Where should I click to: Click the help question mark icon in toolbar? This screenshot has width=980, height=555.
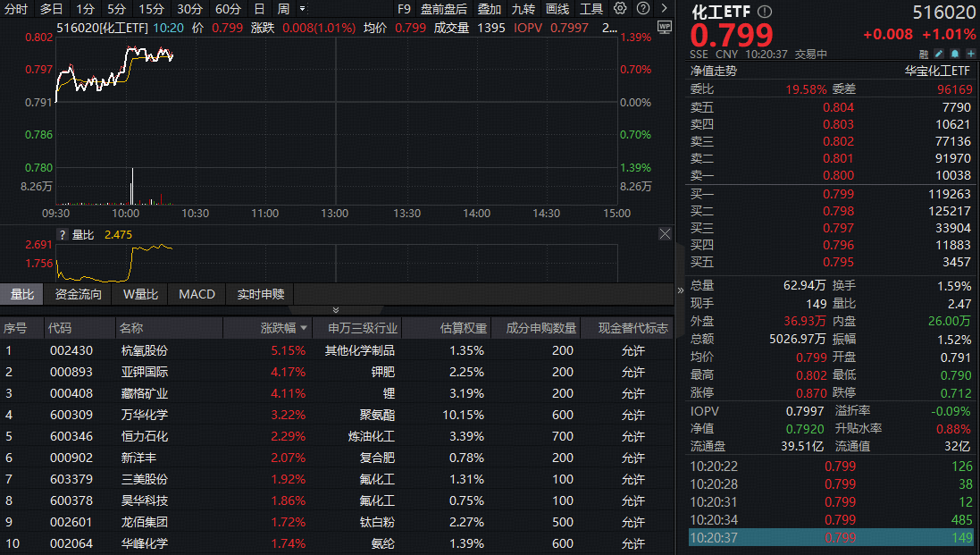click(642, 9)
